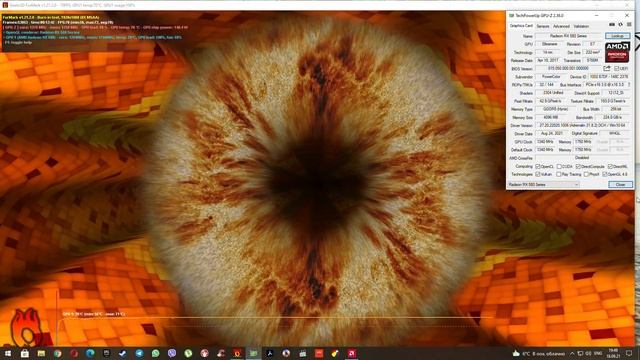Open Viber from taskbar
This screenshot has width=640, height=360.
(x=172, y=353)
